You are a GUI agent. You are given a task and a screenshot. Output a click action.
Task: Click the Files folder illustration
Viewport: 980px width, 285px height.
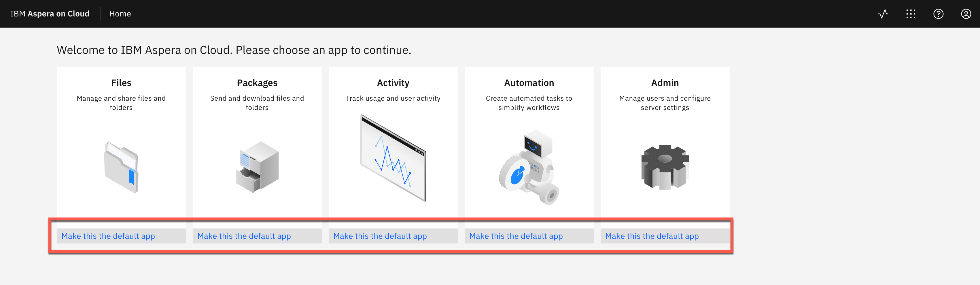click(x=121, y=167)
